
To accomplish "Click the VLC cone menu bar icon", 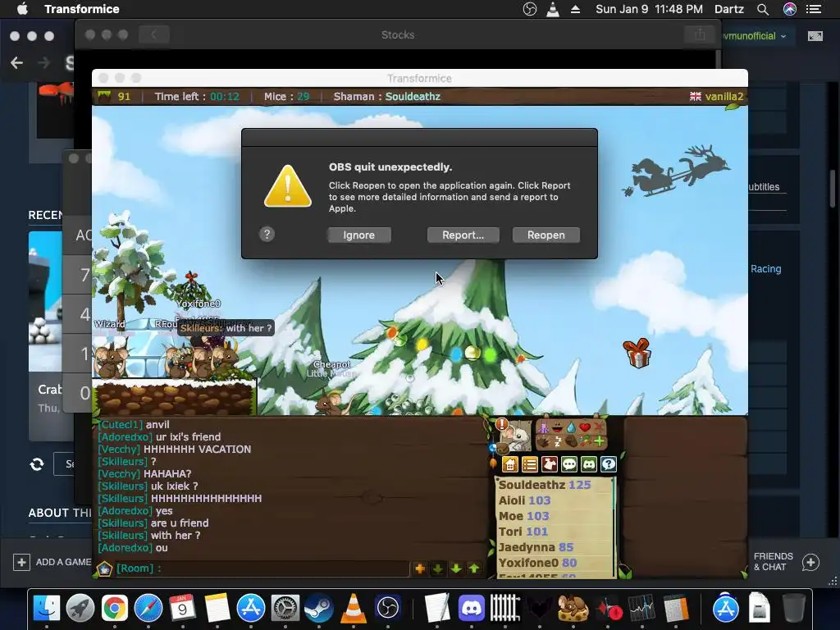I will (553, 9).
